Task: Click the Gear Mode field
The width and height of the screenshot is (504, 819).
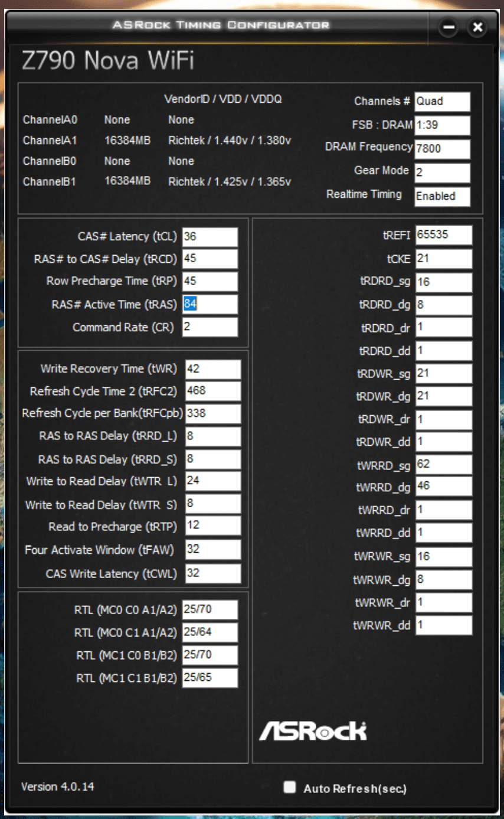Action: coord(442,172)
